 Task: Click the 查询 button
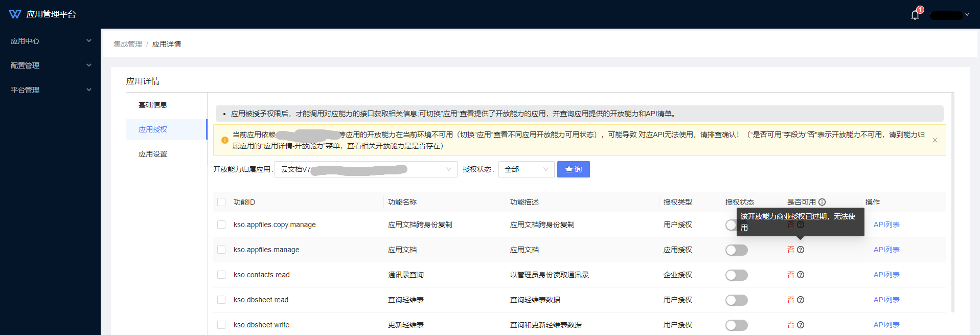(x=573, y=169)
